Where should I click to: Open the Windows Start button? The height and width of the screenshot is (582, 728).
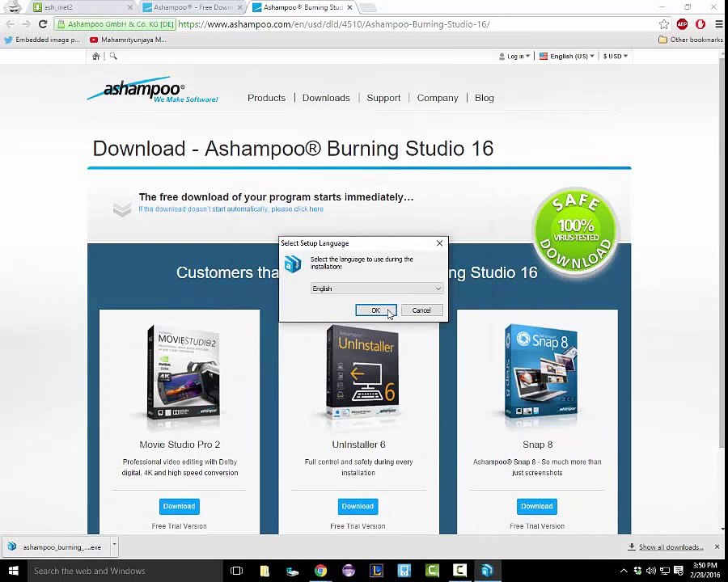pos(13,571)
